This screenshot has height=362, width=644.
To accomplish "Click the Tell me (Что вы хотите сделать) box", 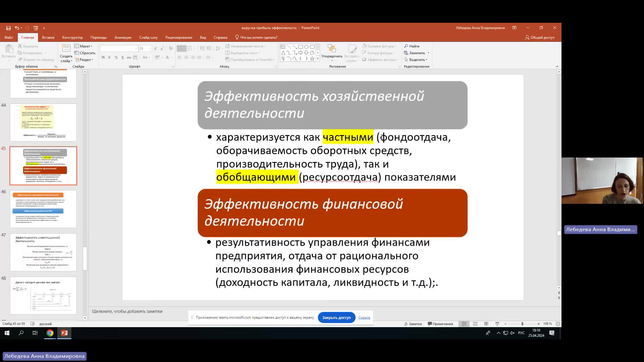I will coord(256,38).
